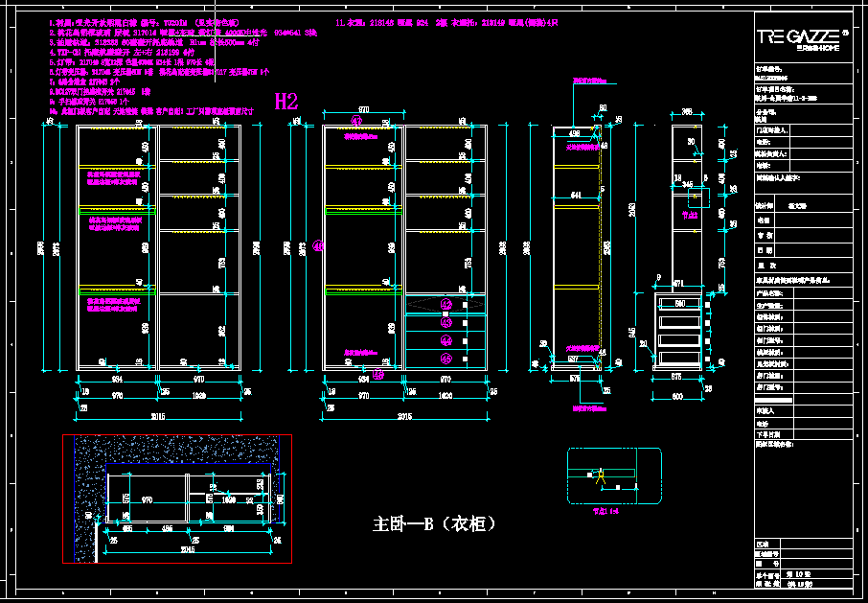This screenshot has height=603, width=868.
Task: Select the 970 dimension above middle elevation
Action: click(x=363, y=109)
